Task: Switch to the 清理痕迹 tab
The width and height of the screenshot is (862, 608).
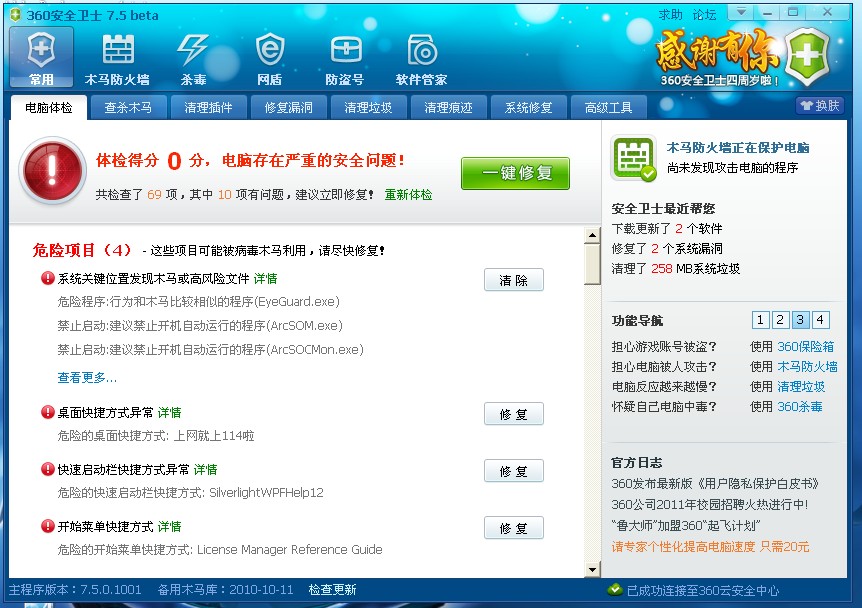Action: [x=449, y=108]
